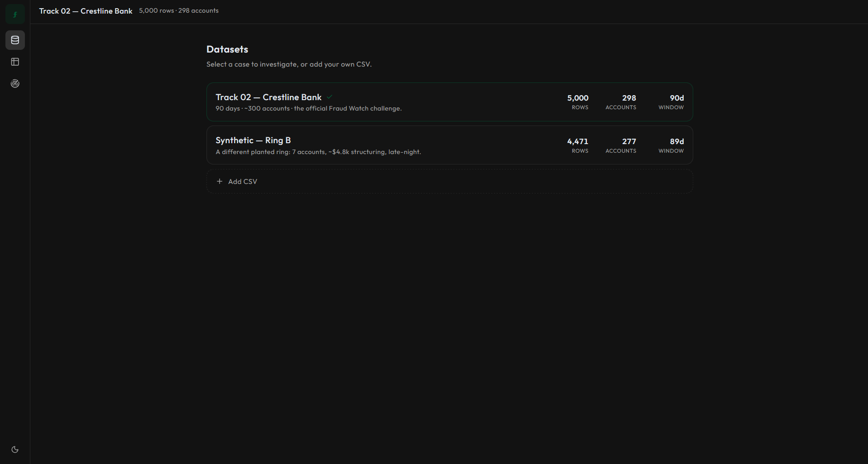Open the radar target icon in sidebar
Image resolution: width=868 pixels, height=464 pixels.
[15, 83]
